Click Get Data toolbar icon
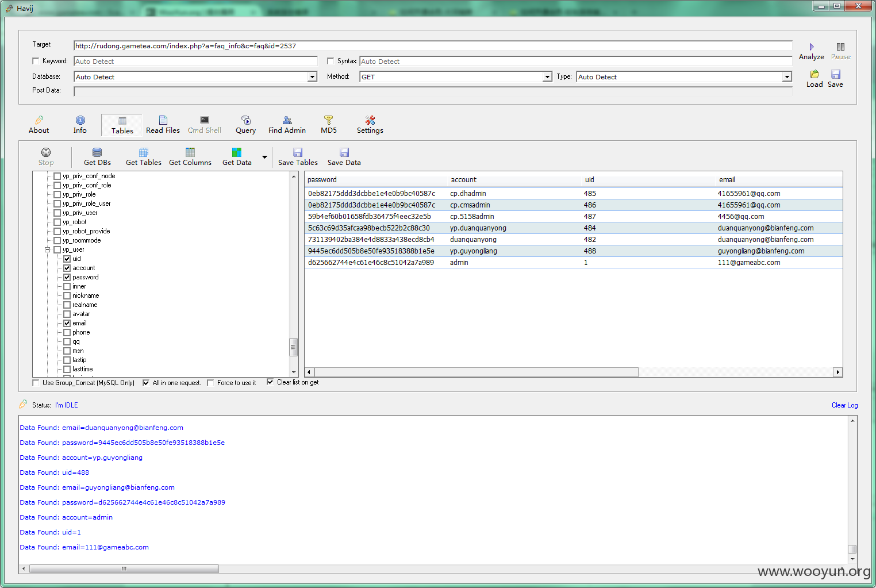This screenshot has width=876, height=588. click(237, 152)
